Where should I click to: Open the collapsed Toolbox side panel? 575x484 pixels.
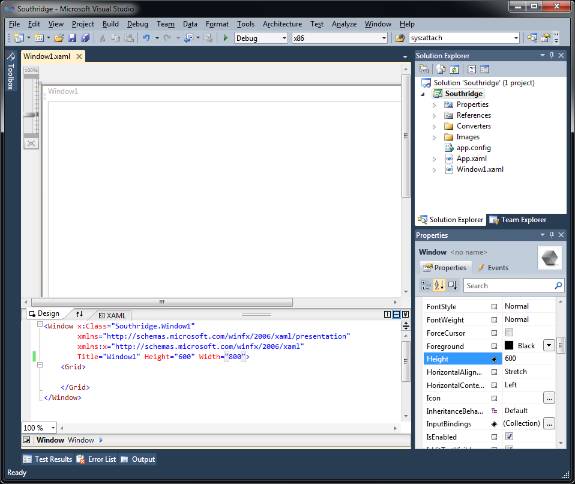click(x=11, y=71)
